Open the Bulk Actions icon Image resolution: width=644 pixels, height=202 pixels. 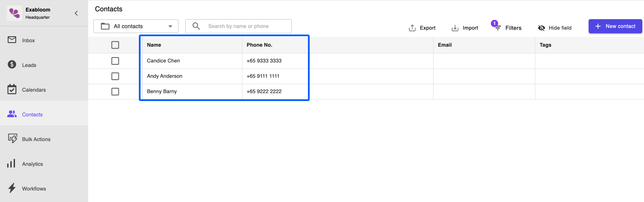pyautogui.click(x=12, y=139)
